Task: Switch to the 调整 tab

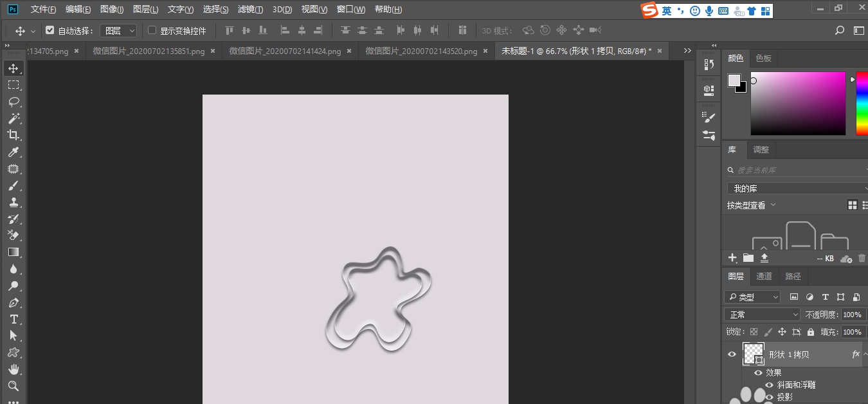Action: (x=761, y=150)
